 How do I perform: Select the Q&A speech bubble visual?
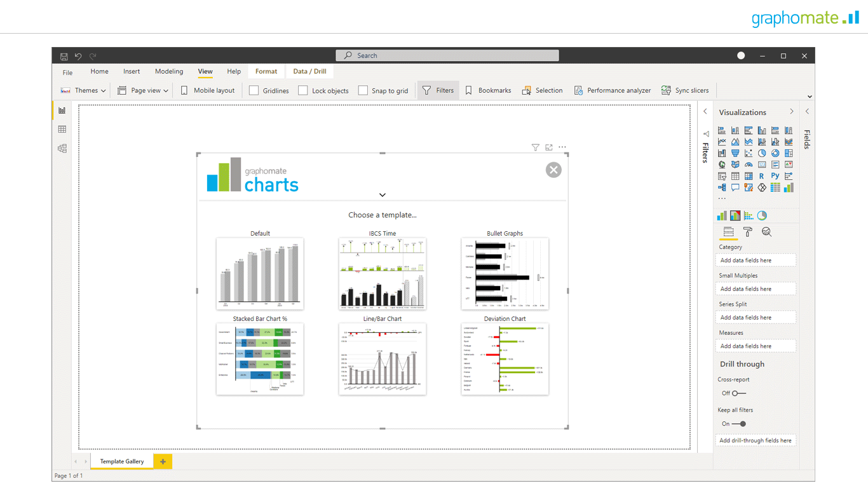[735, 187]
